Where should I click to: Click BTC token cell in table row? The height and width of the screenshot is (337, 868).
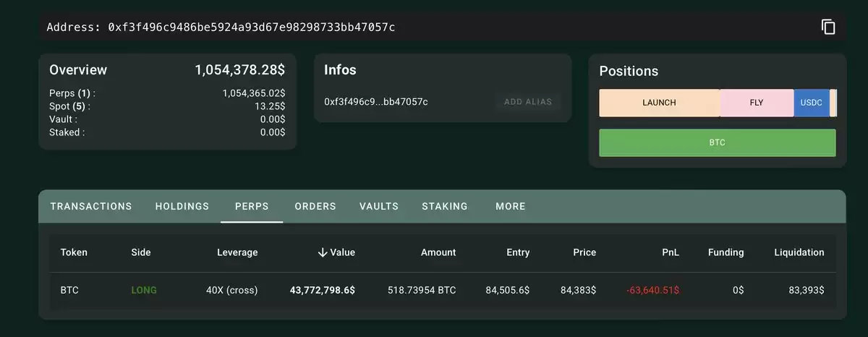[x=69, y=290]
